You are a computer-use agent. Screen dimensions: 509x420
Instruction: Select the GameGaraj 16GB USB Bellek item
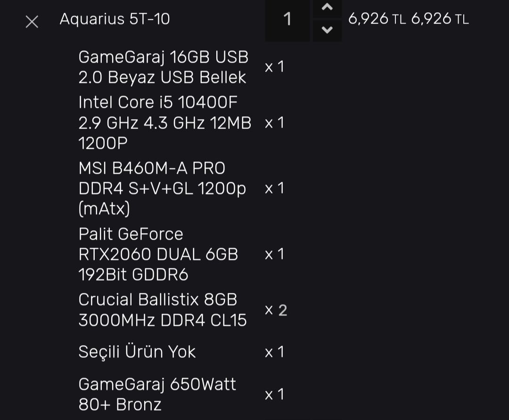pyautogui.click(x=163, y=67)
